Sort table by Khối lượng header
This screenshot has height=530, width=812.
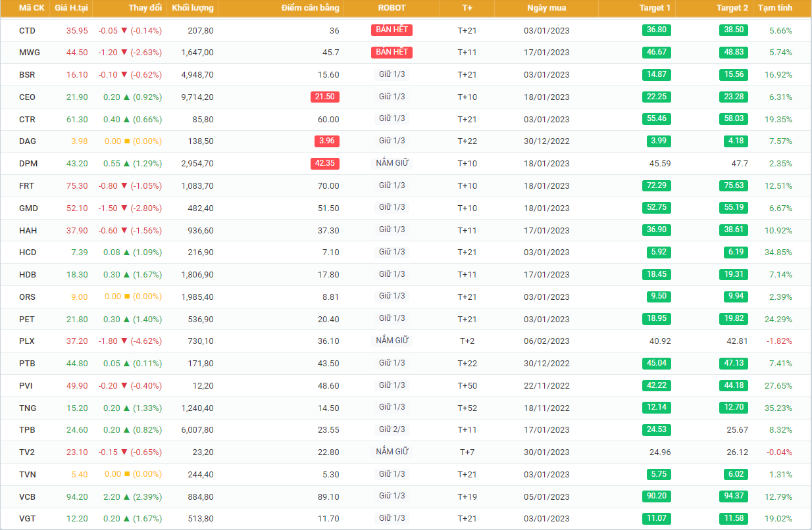pos(192,8)
